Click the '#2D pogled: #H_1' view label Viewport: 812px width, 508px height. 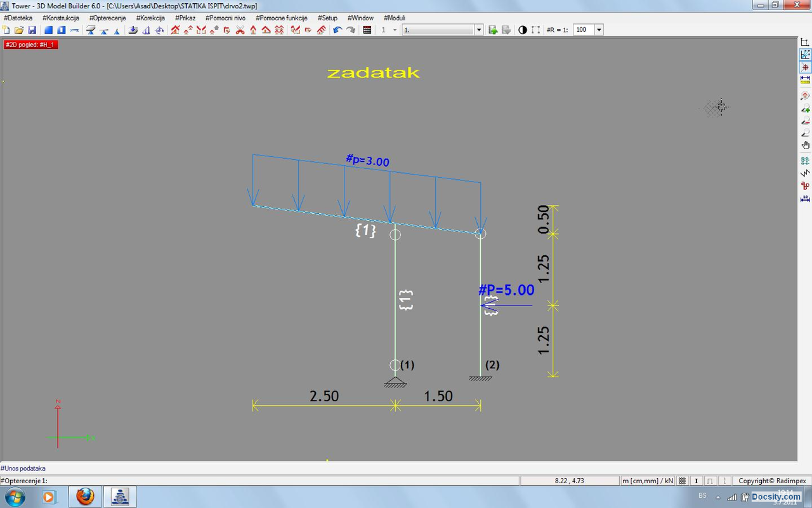[30, 44]
